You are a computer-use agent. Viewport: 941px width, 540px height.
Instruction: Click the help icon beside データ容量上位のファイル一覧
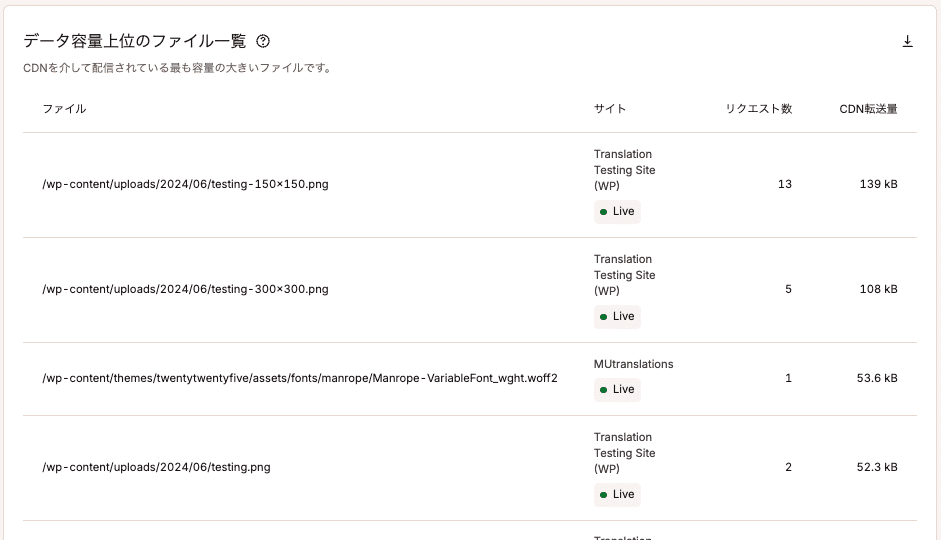pos(263,41)
